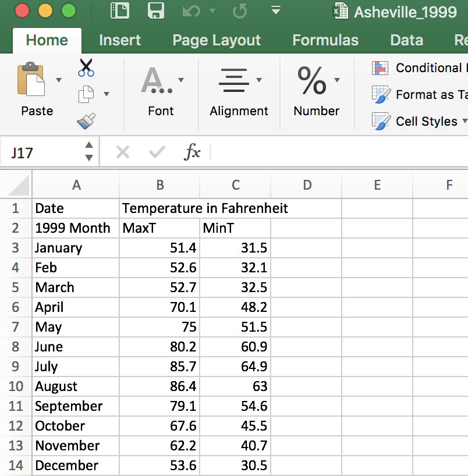
Task: Open the sidebar layout icon in title bar
Action: pos(119,11)
